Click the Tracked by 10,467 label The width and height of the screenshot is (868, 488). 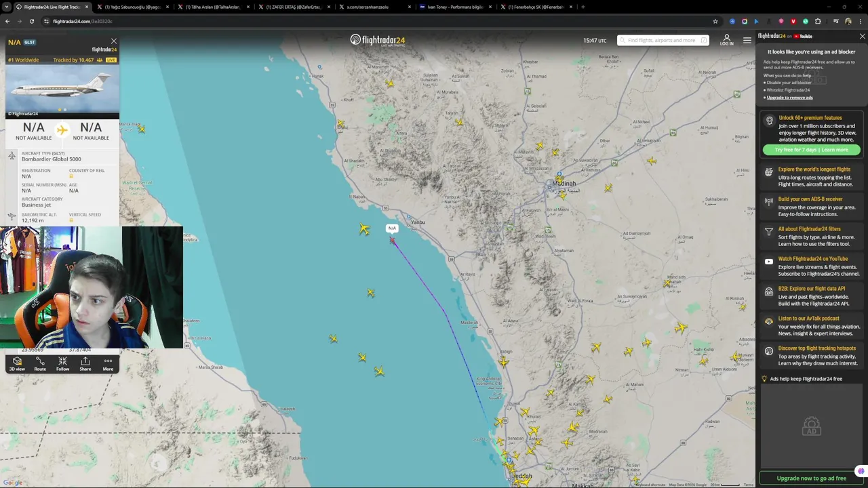pyautogui.click(x=73, y=60)
